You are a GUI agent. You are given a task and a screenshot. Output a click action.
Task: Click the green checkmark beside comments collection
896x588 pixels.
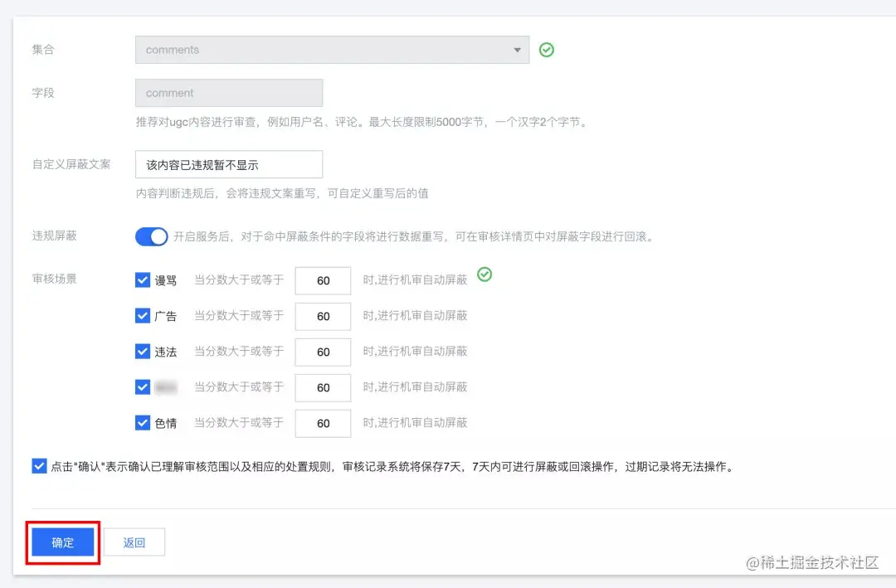tap(546, 50)
